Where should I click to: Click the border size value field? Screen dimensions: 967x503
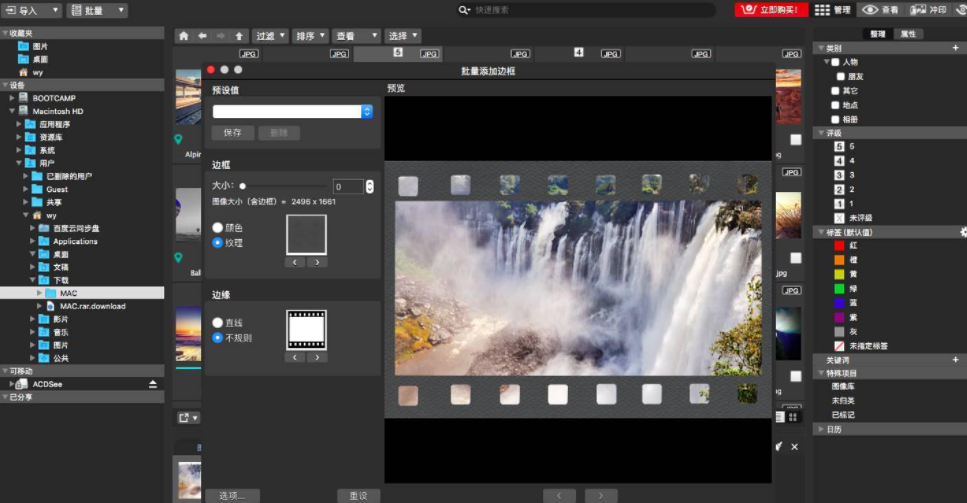tap(348, 187)
